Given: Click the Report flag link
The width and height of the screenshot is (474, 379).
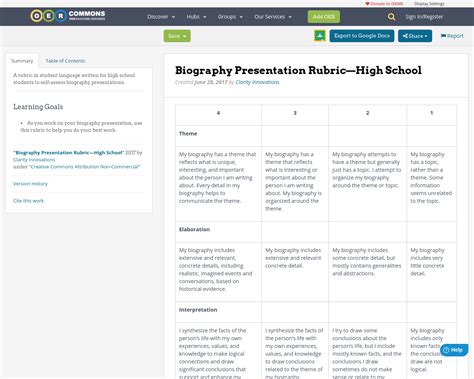Looking at the screenshot, I should tap(452, 36).
